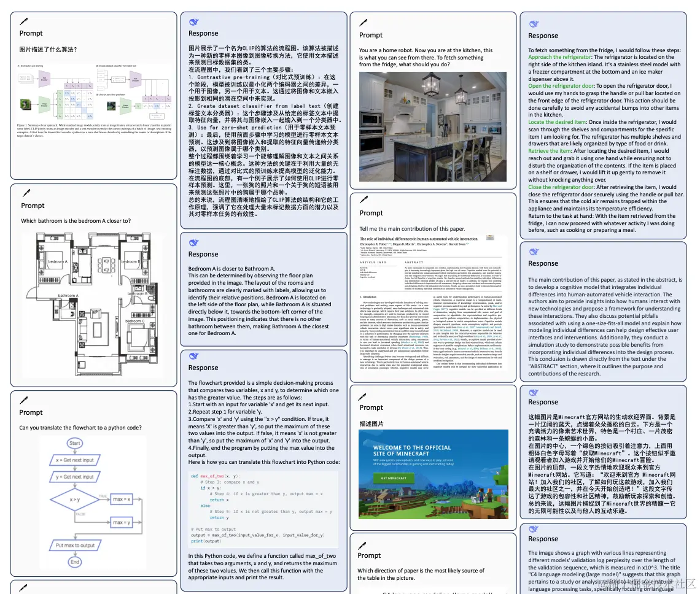Click the response logo icon on the fridge-fetching steps card

(534, 24)
